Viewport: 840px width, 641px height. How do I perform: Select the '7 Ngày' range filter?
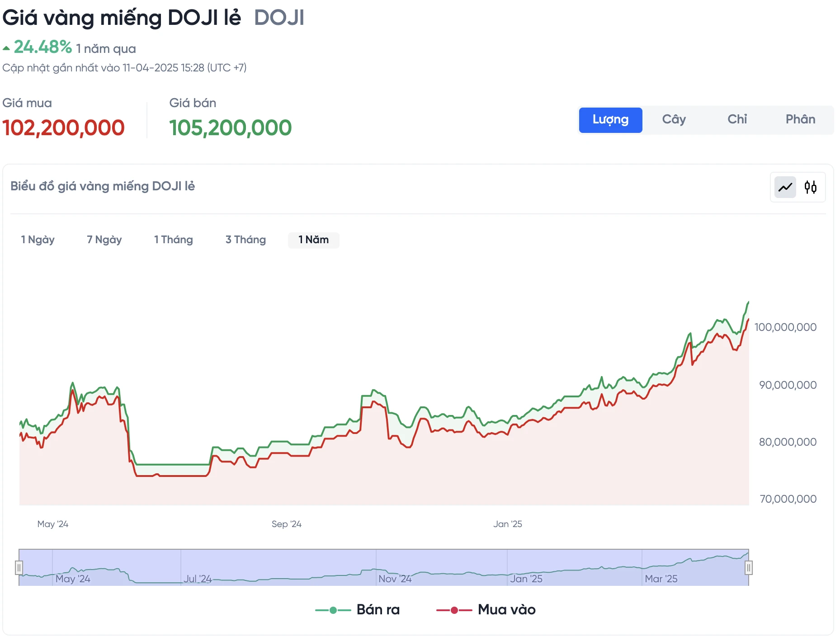click(104, 240)
